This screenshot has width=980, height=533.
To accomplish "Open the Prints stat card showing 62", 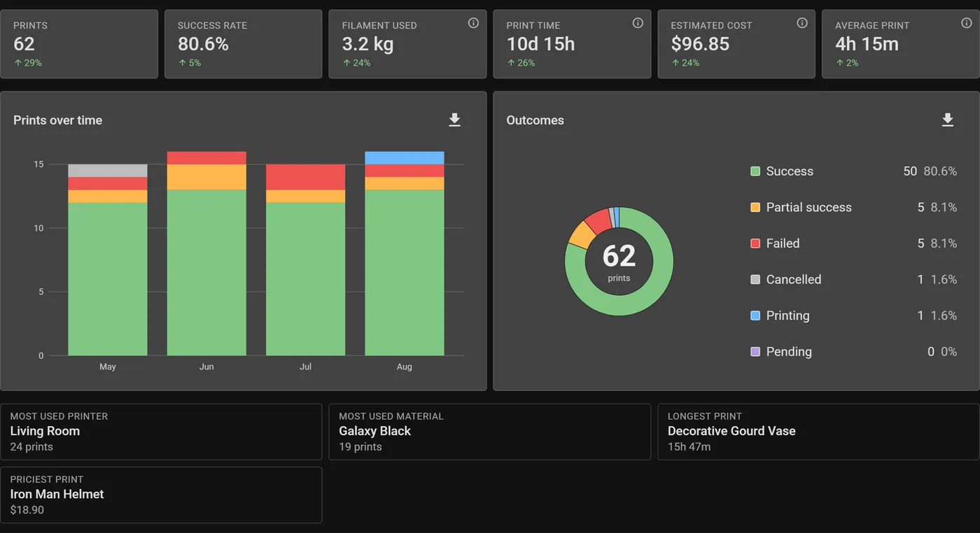I will coord(79,44).
